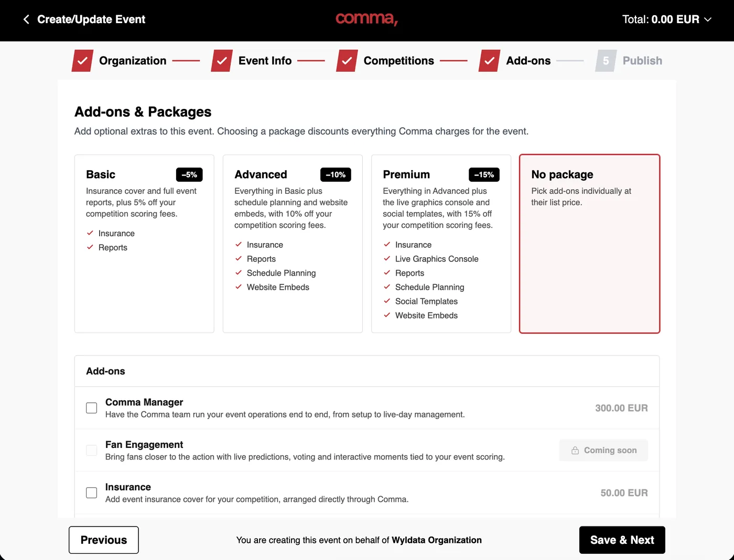Screen dimensions: 734x560
Task: Go to the Event Info step
Action: [265, 61]
